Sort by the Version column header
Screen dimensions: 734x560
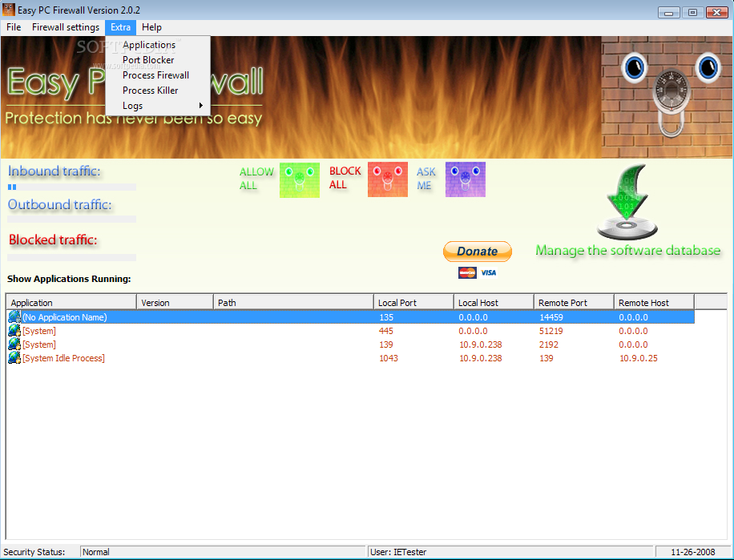pyautogui.click(x=175, y=302)
